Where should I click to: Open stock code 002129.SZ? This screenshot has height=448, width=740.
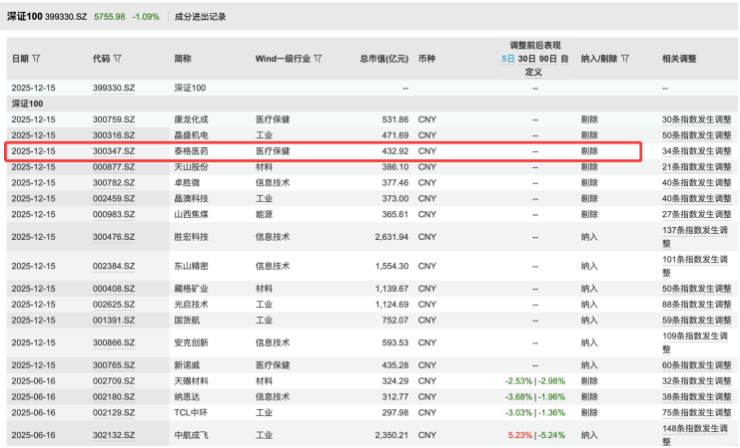[114, 413]
